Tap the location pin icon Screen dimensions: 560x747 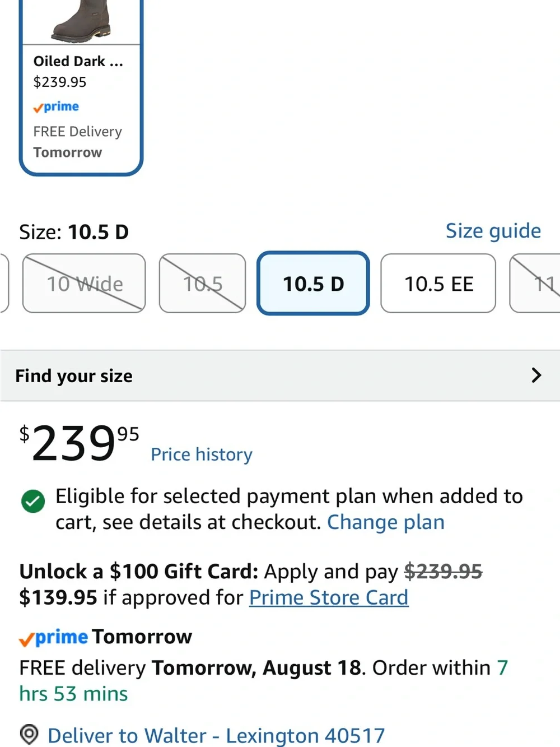point(29,734)
